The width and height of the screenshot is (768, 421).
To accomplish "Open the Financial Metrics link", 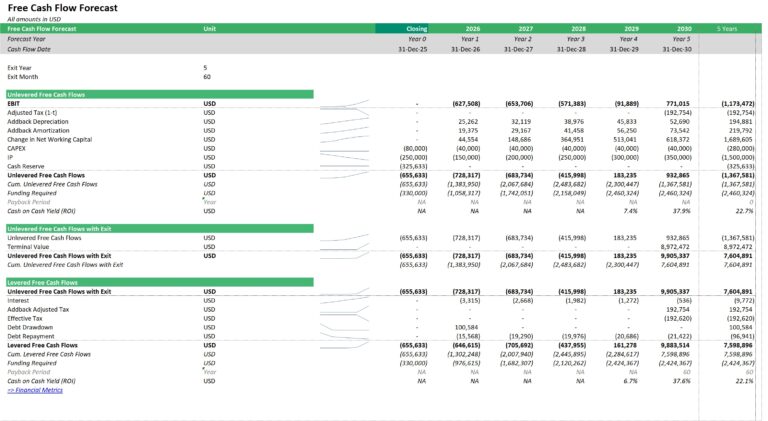I will point(35,390).
